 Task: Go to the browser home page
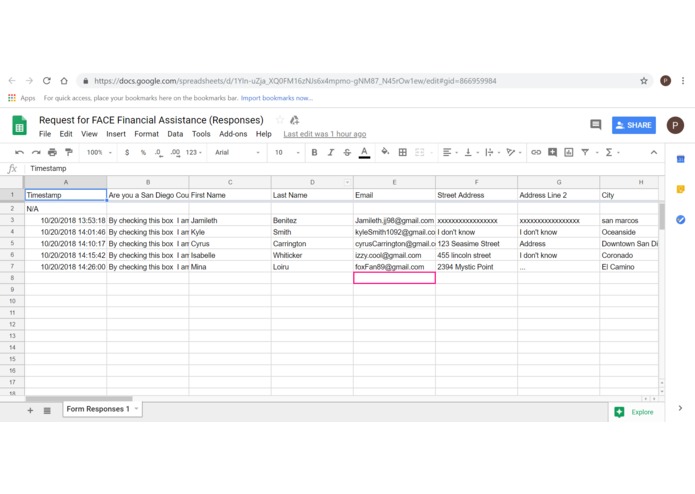pos(64,81)
